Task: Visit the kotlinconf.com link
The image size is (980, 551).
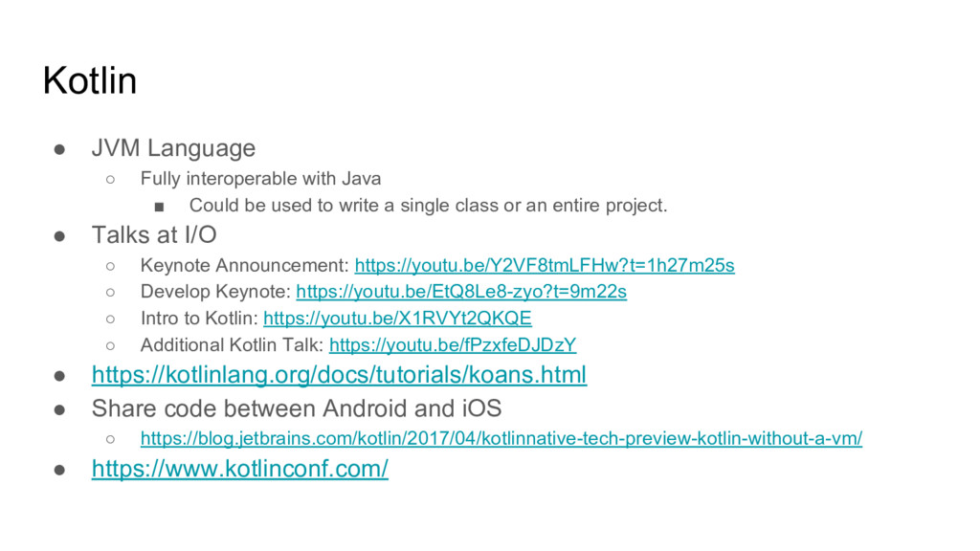Action: coord(239,469)
